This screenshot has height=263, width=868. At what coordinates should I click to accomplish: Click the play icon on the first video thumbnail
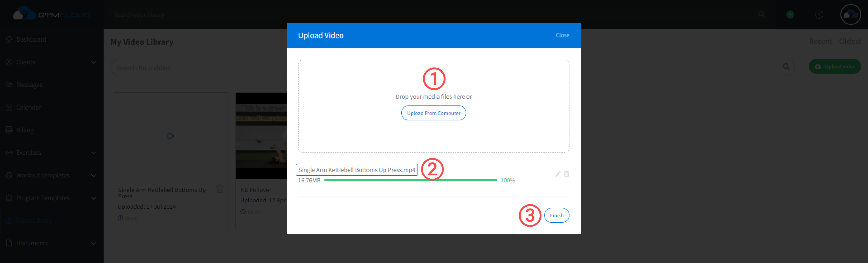171,136
